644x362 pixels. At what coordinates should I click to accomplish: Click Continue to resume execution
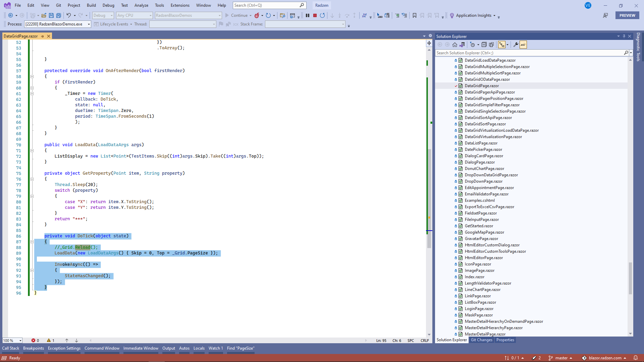pyautogui.click(x=238, y=15)
